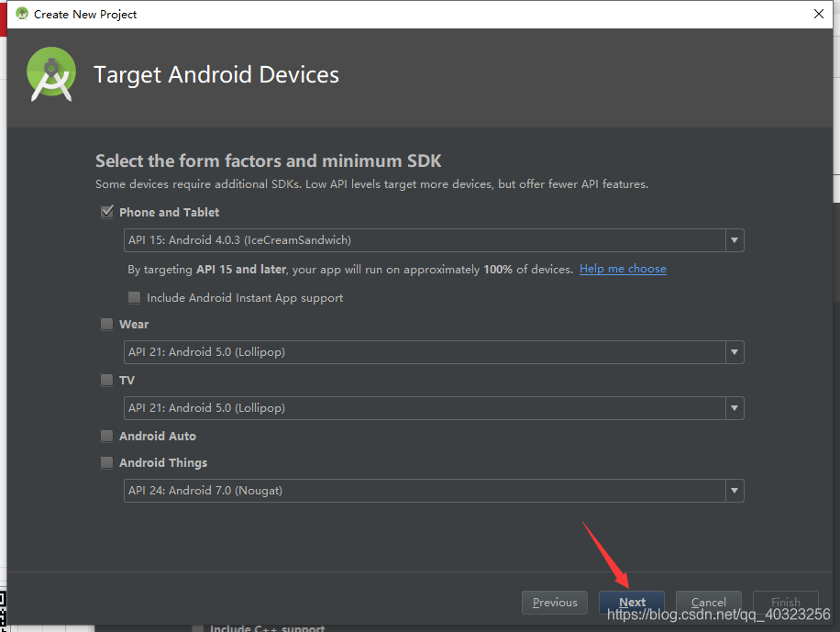Click Select the form factors heading text
The height and width of the screenshot is (632, 840).
(269, 161)
